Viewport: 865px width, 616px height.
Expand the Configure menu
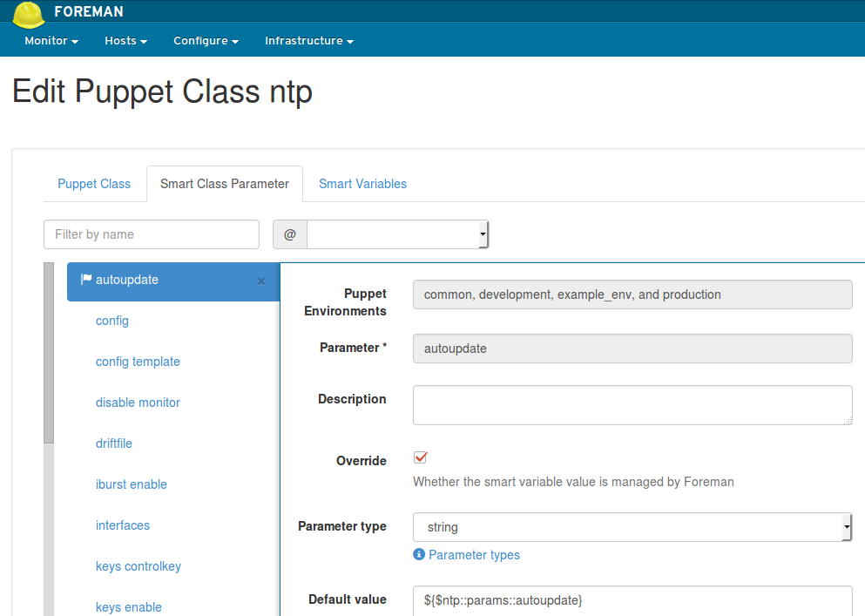tap(206, 41)
